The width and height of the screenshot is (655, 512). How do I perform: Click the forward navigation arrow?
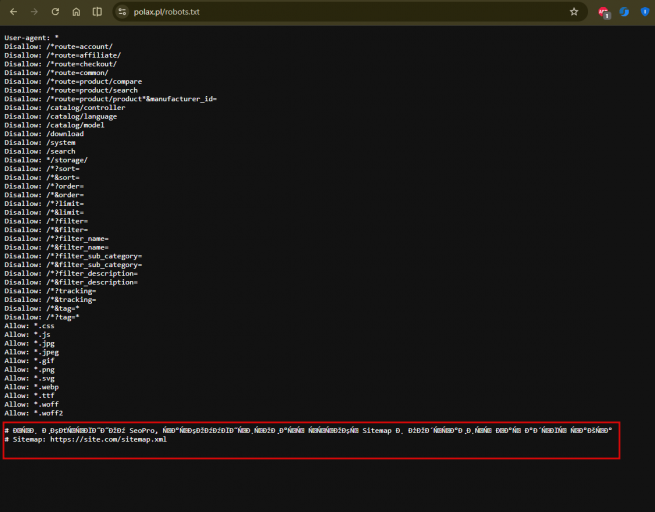[34, 12]
